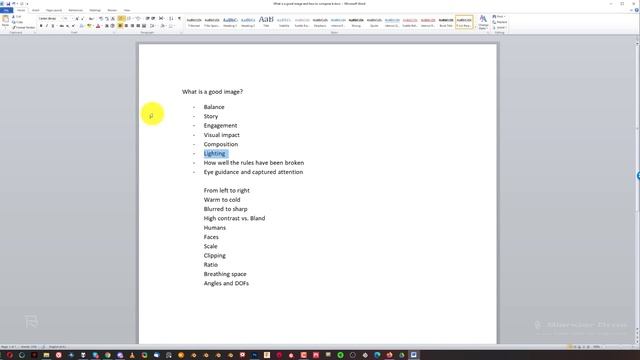Click the Grow Font icon

click(x=77, y=18)
